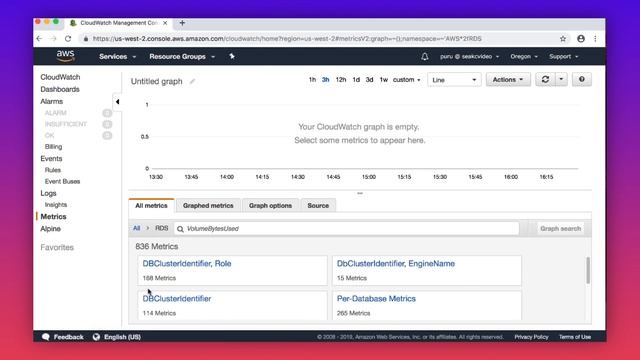This screenshot has width=640, height=360.
Task: Open DbClusterIdentifier, EngineName metrics group
Action: (x=396, y=264)
